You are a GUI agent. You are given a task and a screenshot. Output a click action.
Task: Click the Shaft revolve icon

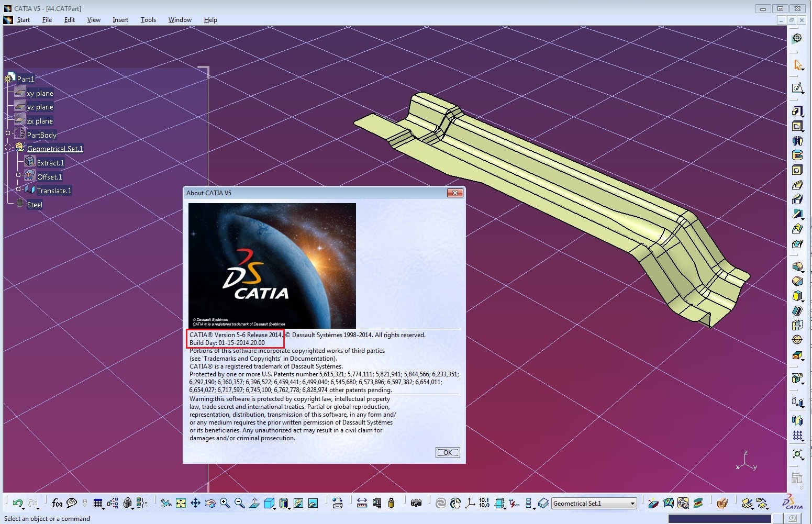(x=797, y=140)
